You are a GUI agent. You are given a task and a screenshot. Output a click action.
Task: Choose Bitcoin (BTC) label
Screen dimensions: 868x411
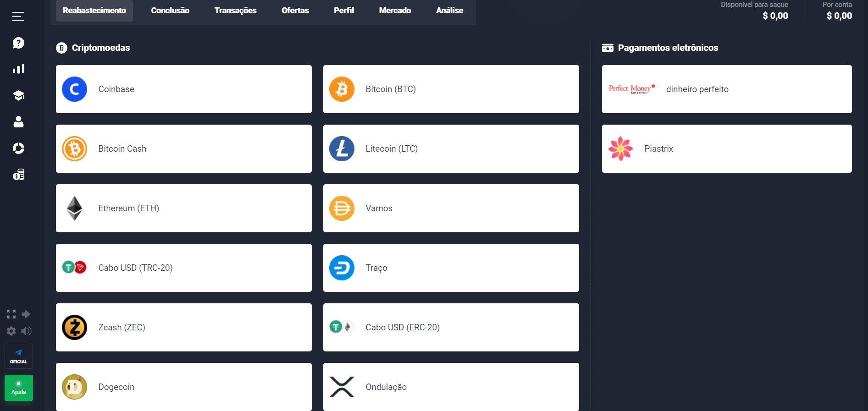point(391,89)
